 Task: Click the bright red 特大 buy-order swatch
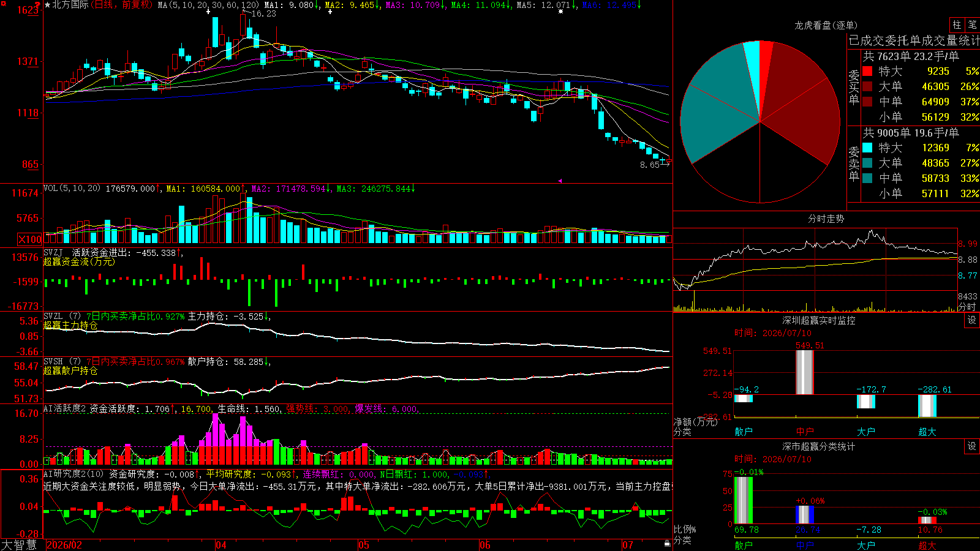point(867,71)
